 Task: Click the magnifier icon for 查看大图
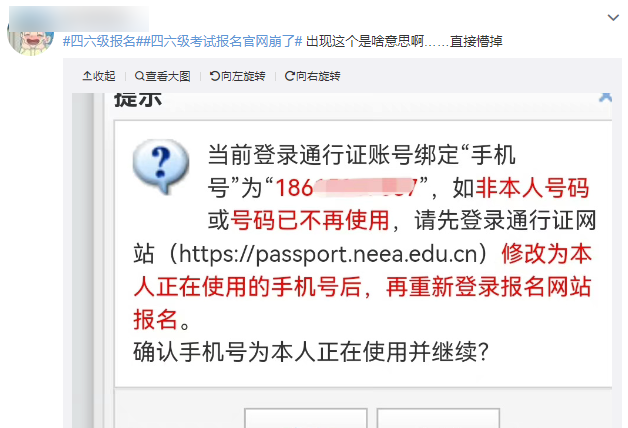[x=139, y=76]
